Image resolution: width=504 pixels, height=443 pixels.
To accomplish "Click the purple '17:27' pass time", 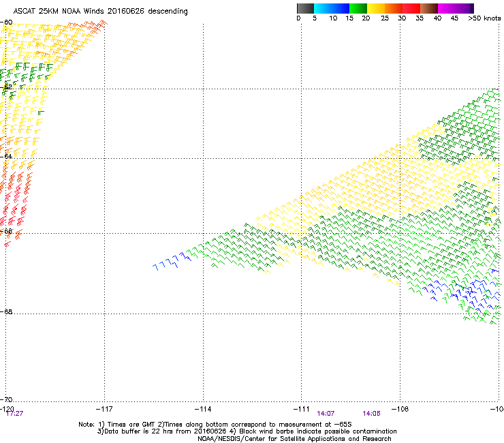I will click(x=15, y=414).
